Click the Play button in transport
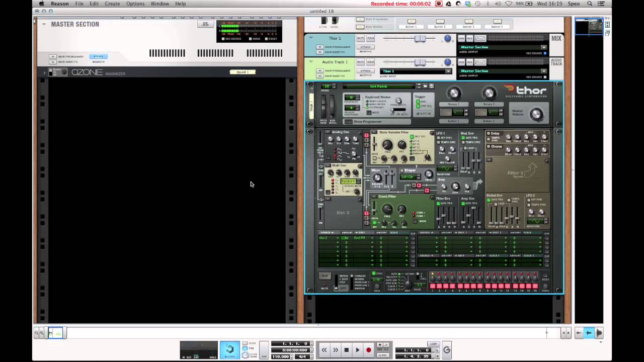 (357, 350)
